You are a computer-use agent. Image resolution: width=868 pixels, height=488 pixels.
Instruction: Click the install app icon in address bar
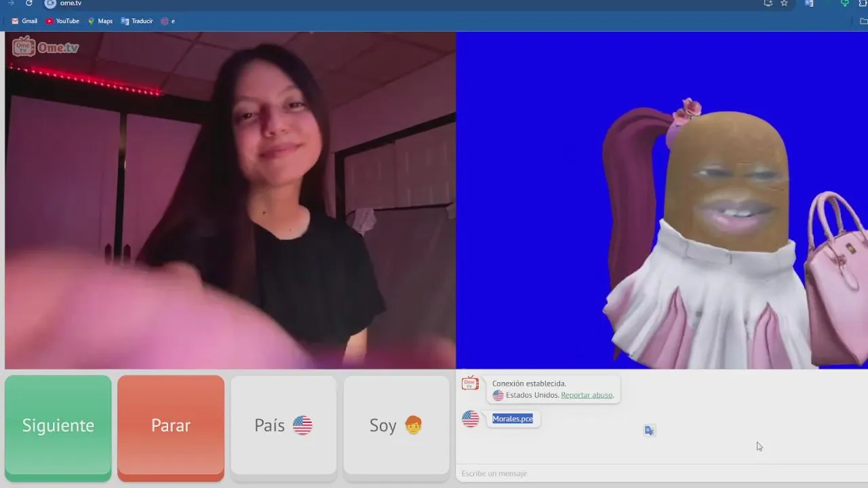pyautogui.click(x=768, y=3)
